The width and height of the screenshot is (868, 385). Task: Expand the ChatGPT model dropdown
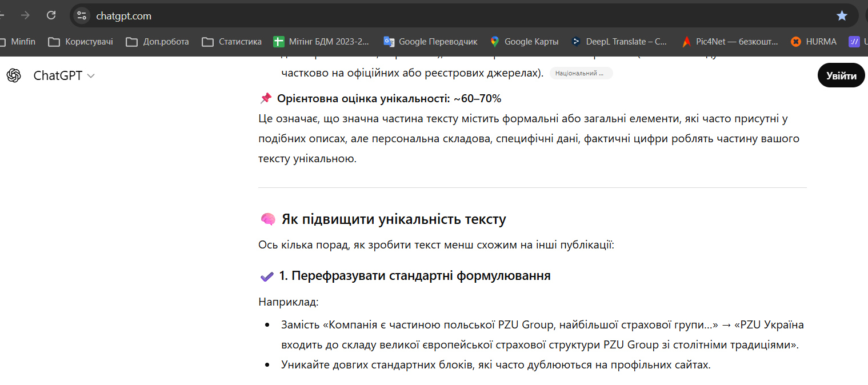click(x=64, y=75)
